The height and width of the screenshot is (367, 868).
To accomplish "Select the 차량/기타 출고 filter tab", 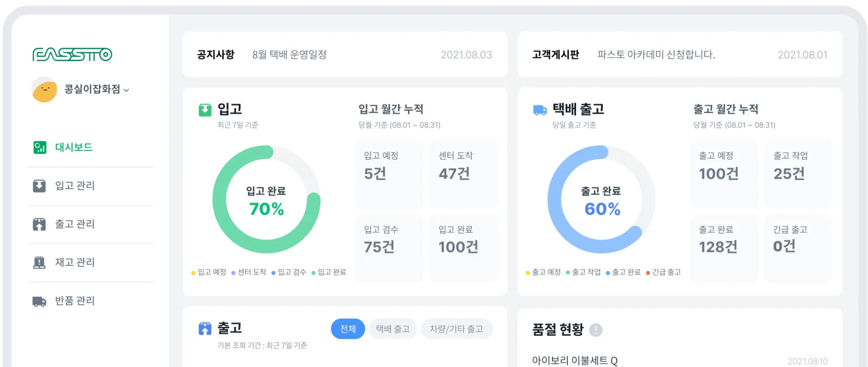I will coord(456,329).
